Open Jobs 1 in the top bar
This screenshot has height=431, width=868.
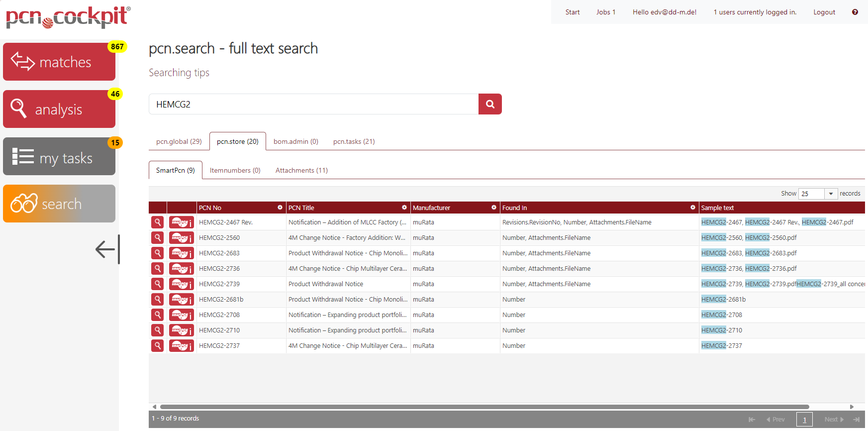tap(606, 12)
